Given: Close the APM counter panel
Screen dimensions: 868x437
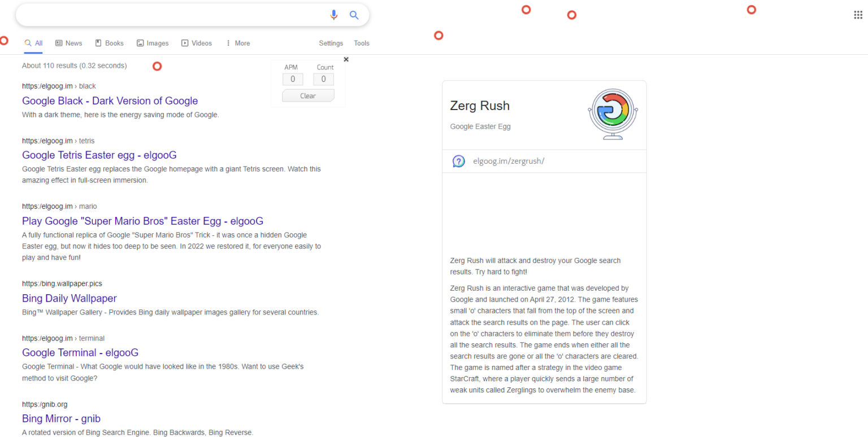Looking at the screenshot, I should [x=346, y=59].
